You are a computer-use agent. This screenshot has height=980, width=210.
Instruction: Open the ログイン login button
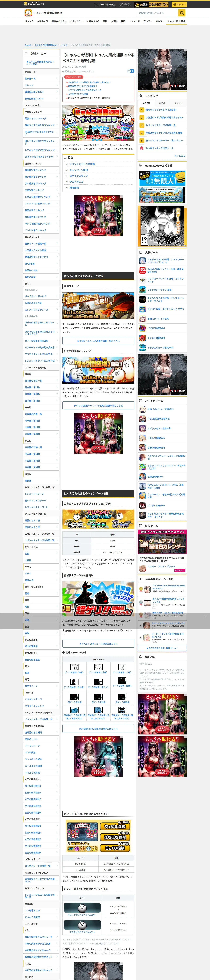click(x=179, y=5)
